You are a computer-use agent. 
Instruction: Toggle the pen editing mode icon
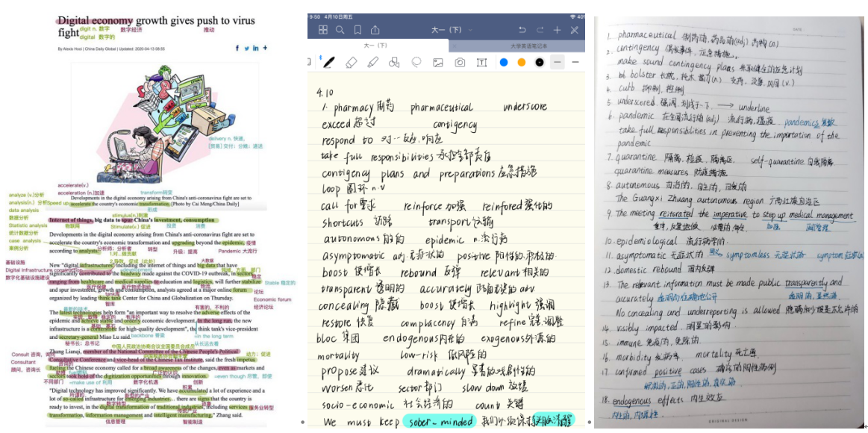[x=574, y=30]
